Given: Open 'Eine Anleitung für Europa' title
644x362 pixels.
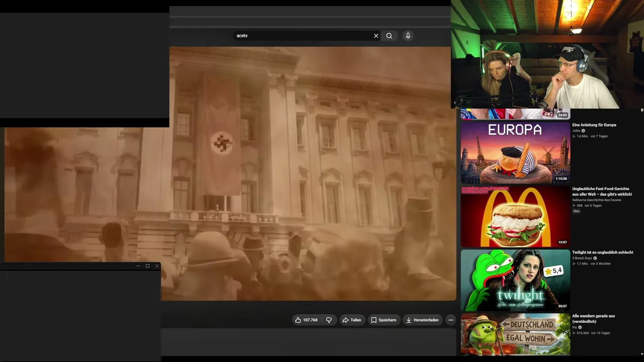Looking at the screenshot, I should [594, 125].
